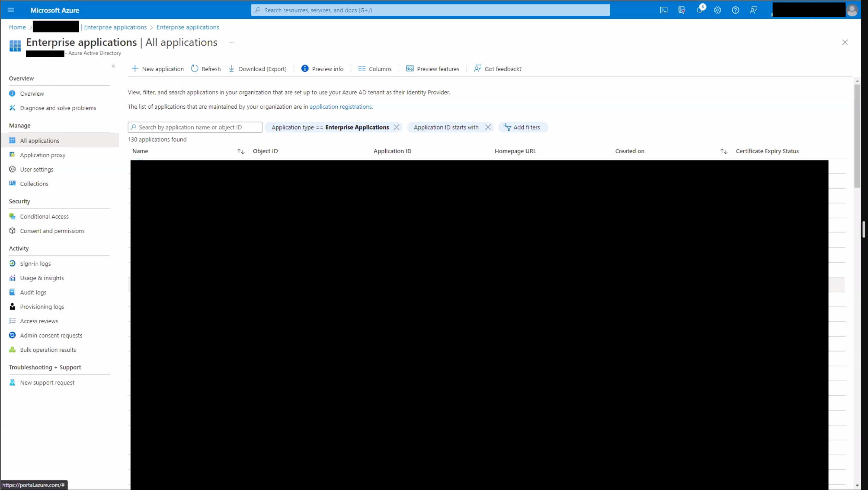Click first Enterprise applications breadcrumb
868x490 pixels.
(x=115, y=27)
